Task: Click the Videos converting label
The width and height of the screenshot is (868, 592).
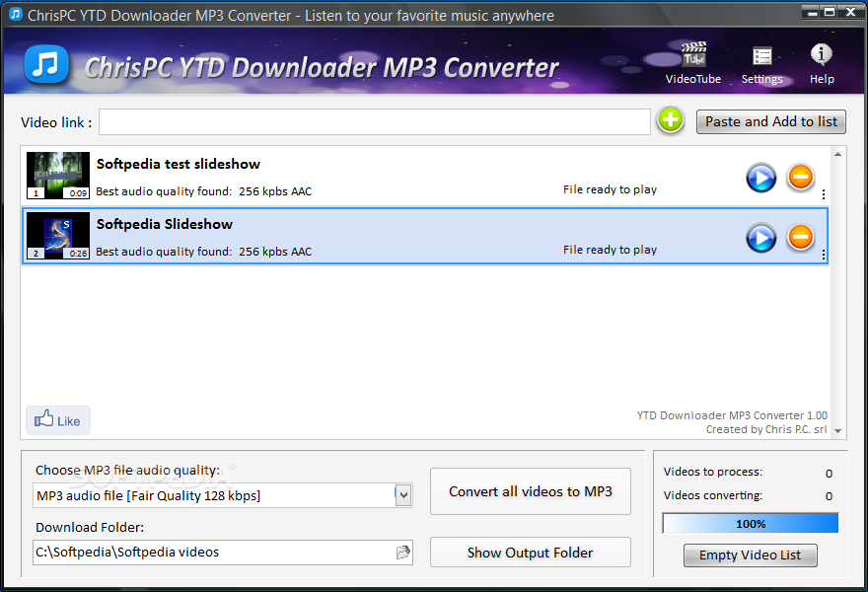Action: click(713, 495)
